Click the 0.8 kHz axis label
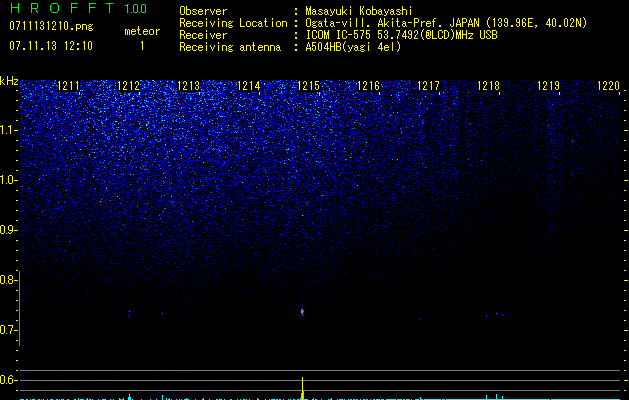Image resolution: width=629 pixels, height=400 pixels. click(x=8, y=280)
